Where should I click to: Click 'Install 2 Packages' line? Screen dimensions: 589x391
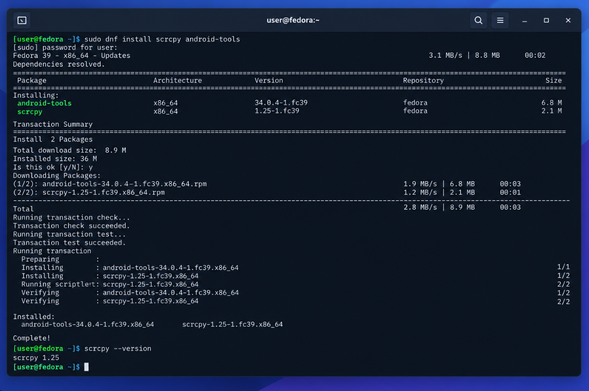pos(53,139)
